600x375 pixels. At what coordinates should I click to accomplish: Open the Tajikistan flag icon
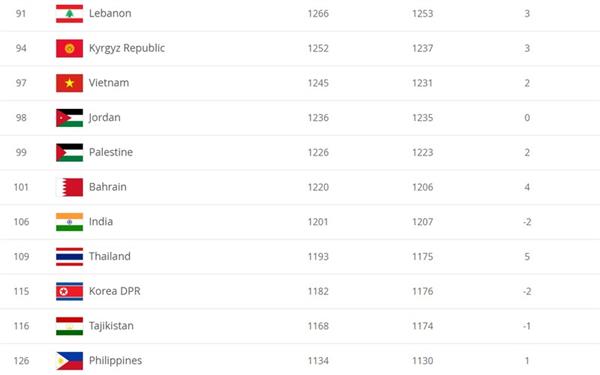69,326
